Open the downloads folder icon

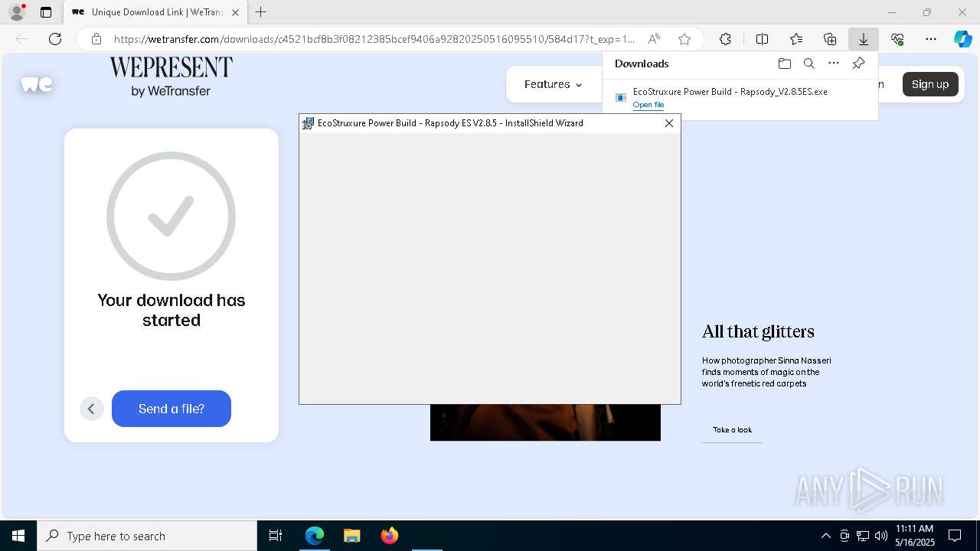[784, 64]
